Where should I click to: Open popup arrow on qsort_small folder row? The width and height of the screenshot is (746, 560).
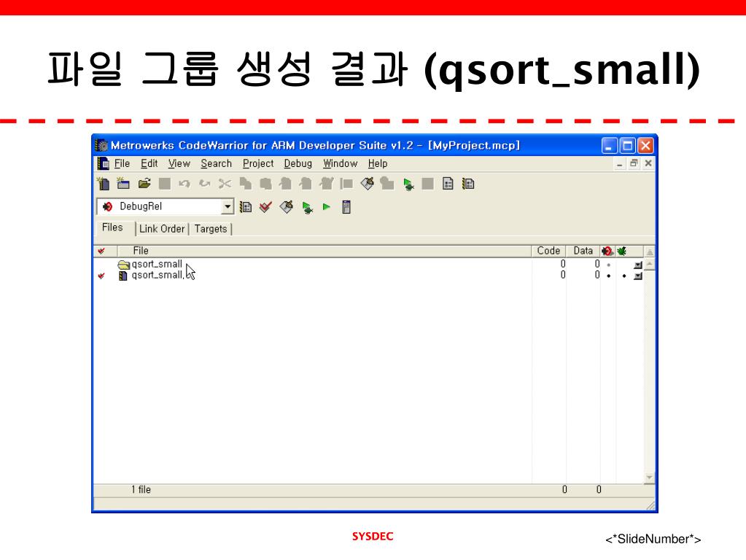[x=638, y=265]
